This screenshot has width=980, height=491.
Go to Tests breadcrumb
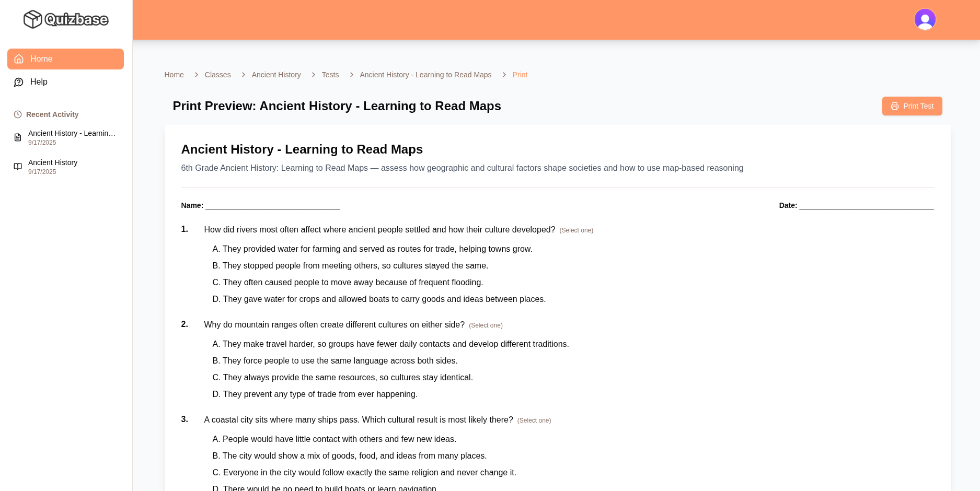pos(330,75)
